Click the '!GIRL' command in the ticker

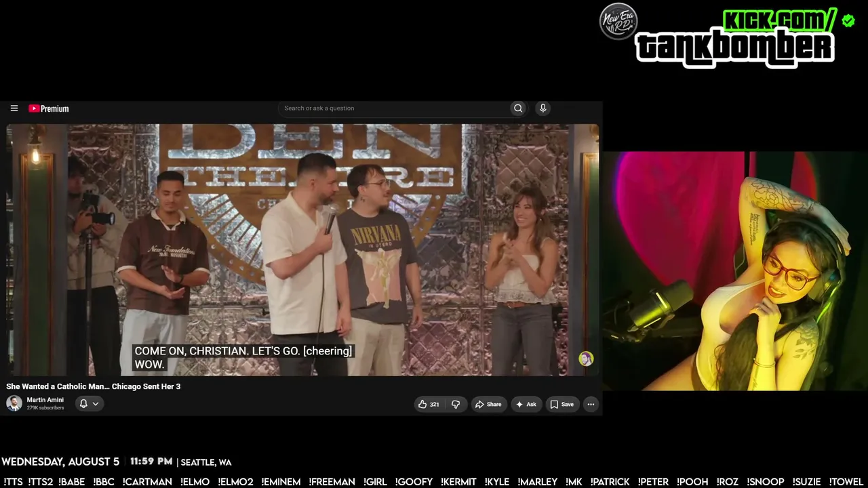coord(375,482)
